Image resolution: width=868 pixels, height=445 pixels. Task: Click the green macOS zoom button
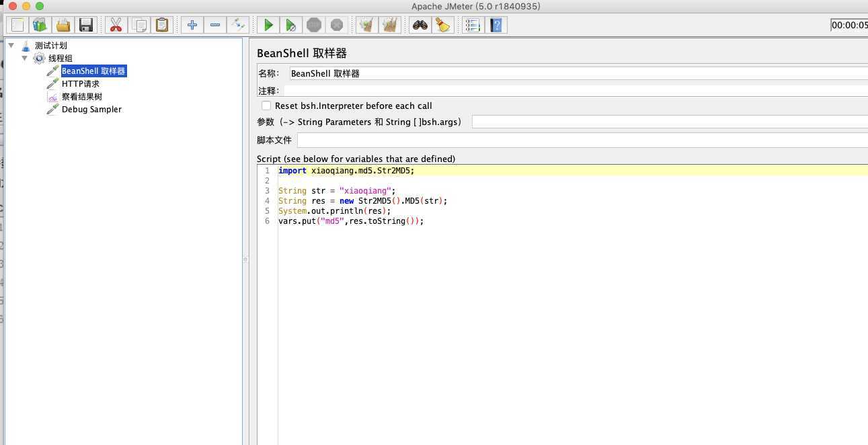click(40, 6)
